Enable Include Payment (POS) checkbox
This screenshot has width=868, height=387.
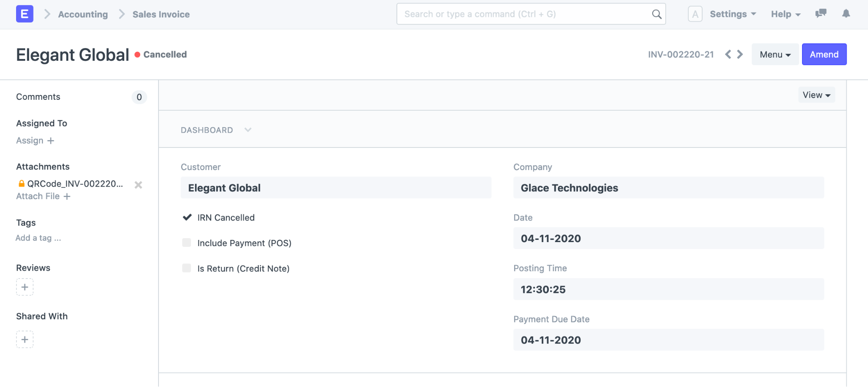point(187,243)
